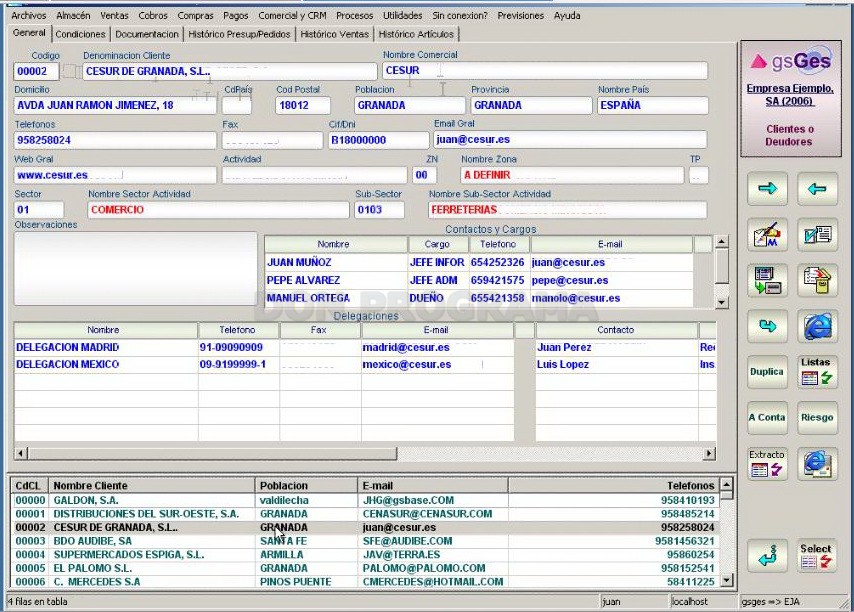This screenshot has height=612, width=854.
Task: Click the Riesgo button
Action: tap(817, 418)
